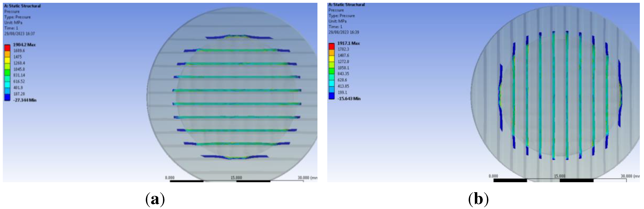Select the 1917.1 Max legend value
Screen dimensions: 644x209
pos(348,43)
